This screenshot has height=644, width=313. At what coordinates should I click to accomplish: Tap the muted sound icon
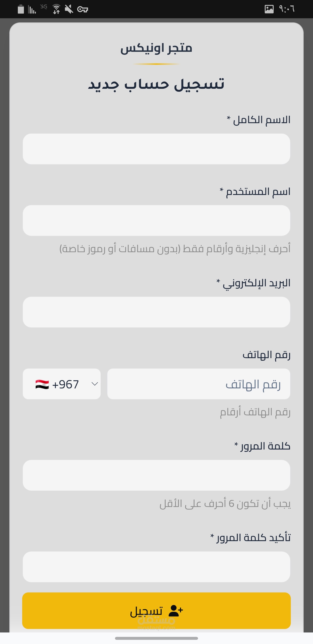tap(69, 9)
